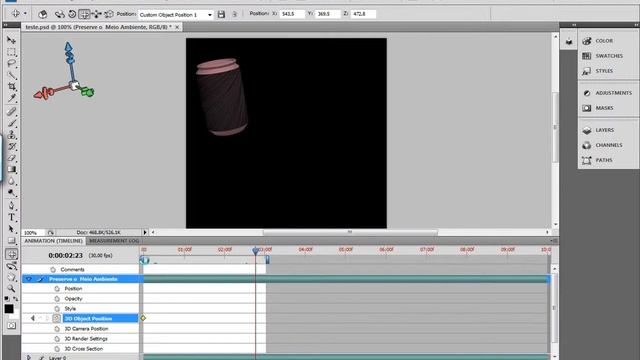Screen dimensions: 640x360
Task: Click the Return to initial object position icon
Action: (42, 14)
